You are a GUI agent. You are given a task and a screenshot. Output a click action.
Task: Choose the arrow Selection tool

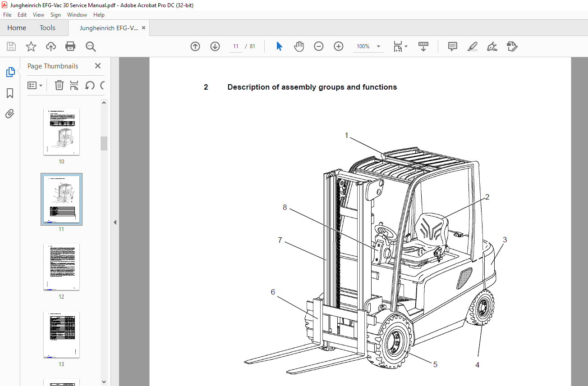(x=279, y=46)
